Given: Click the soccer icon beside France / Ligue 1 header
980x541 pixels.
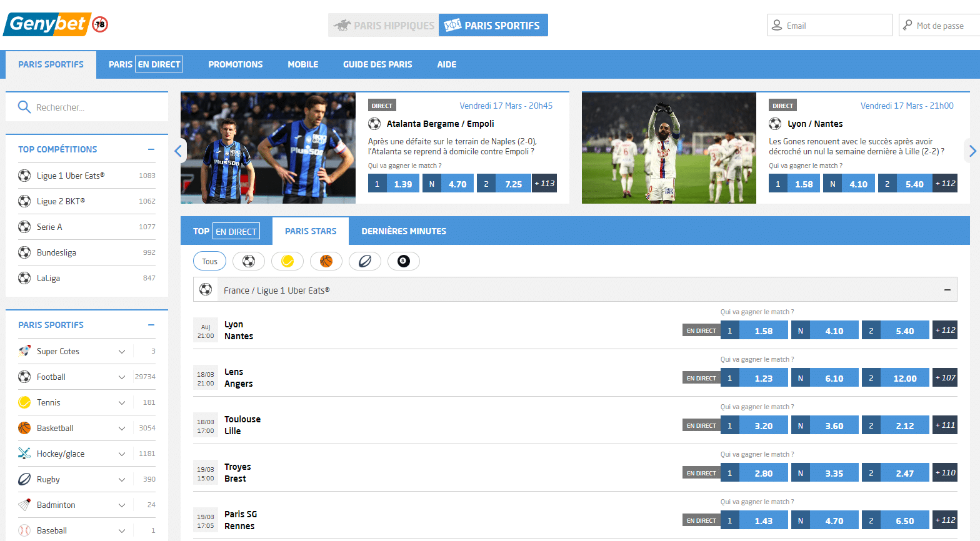Looking at the screenshot, I should tap(206, 289).
